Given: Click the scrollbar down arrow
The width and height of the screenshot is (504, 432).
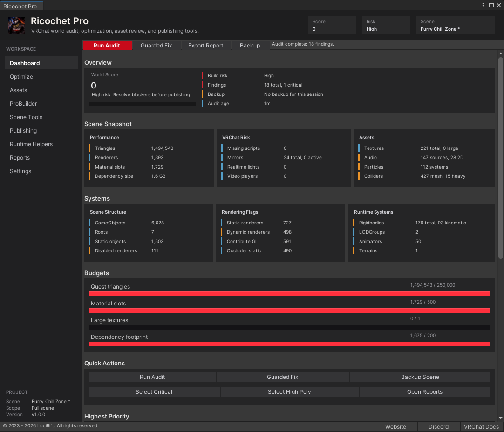Looking at the screenshot, I should pyautogui.click(x=500, y=418).
